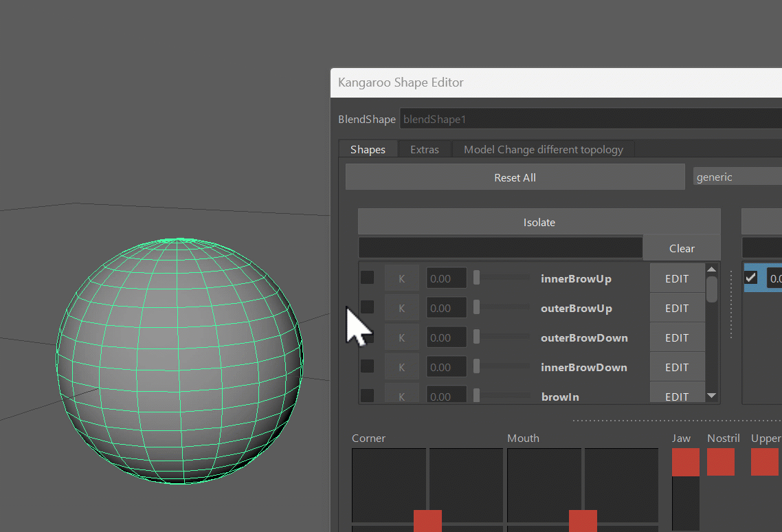Toggle the innerBrowUp checkbox
Viewport: 782px width, 532px height.
tap(368, 278)
